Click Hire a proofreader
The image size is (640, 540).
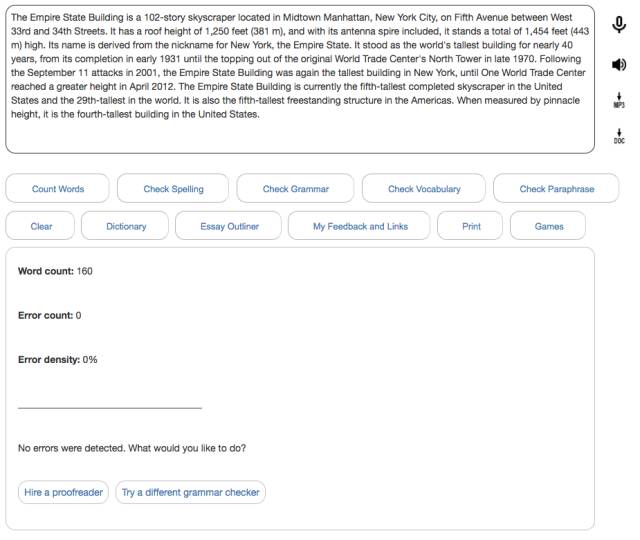click(x=63, y=493)
